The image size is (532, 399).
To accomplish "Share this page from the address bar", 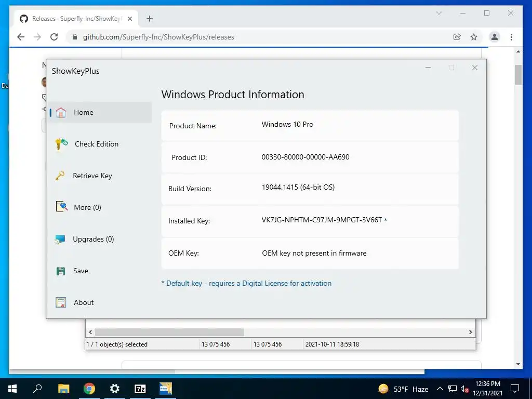I will click(457, 37).
